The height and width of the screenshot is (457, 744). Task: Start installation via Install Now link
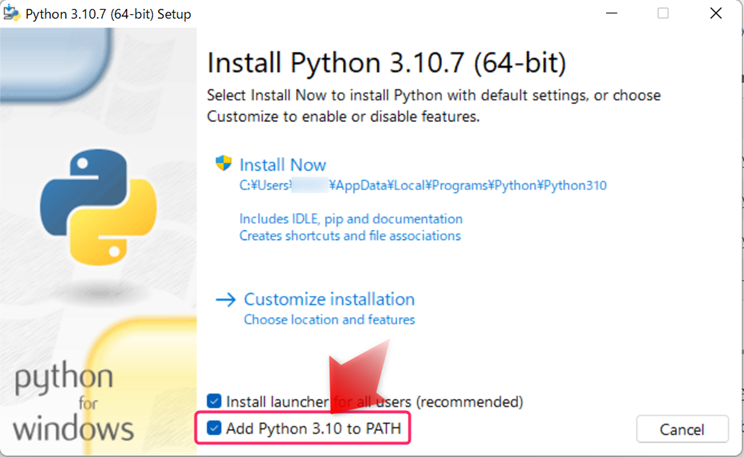[283, 165]
